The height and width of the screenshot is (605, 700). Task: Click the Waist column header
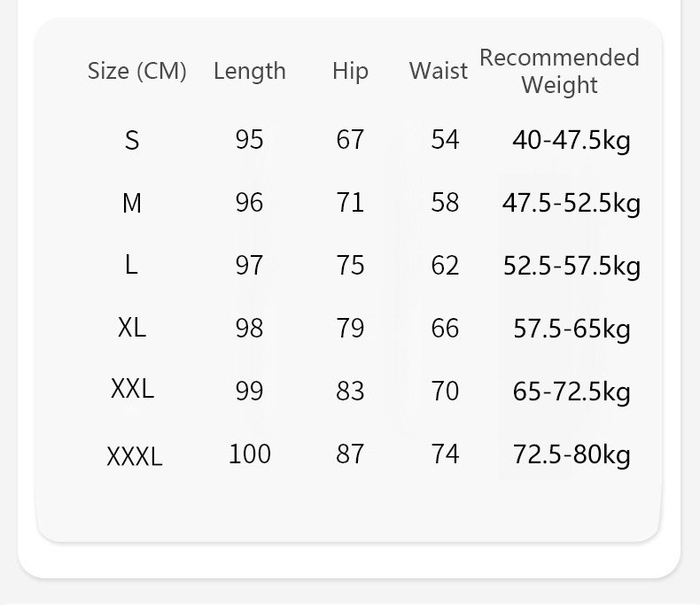tap(439, 72)
